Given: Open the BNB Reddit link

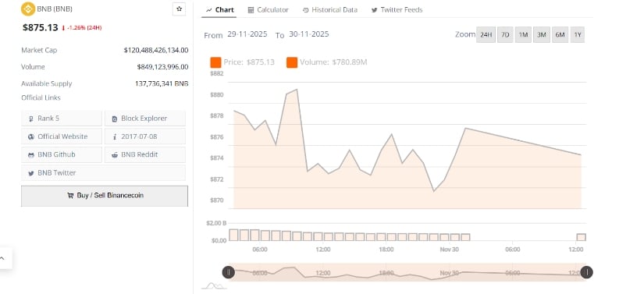Looking at the screenshot, I should tap(145, 154).
